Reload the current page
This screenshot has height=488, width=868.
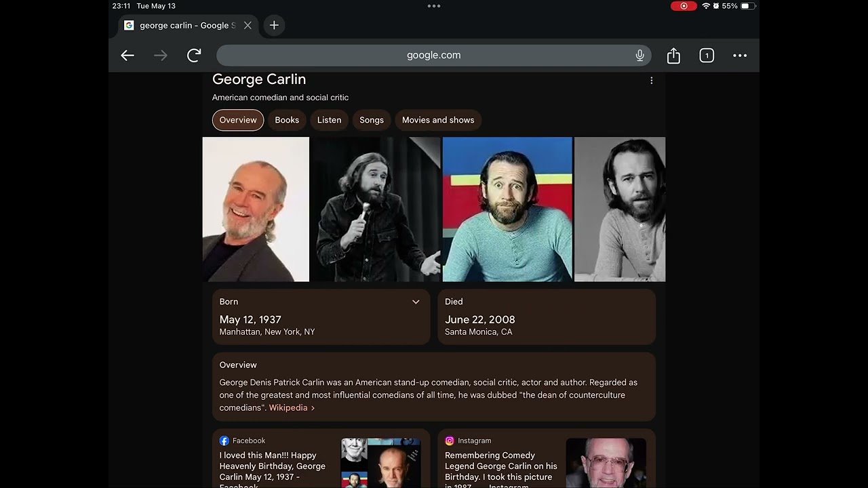[194, 56]
